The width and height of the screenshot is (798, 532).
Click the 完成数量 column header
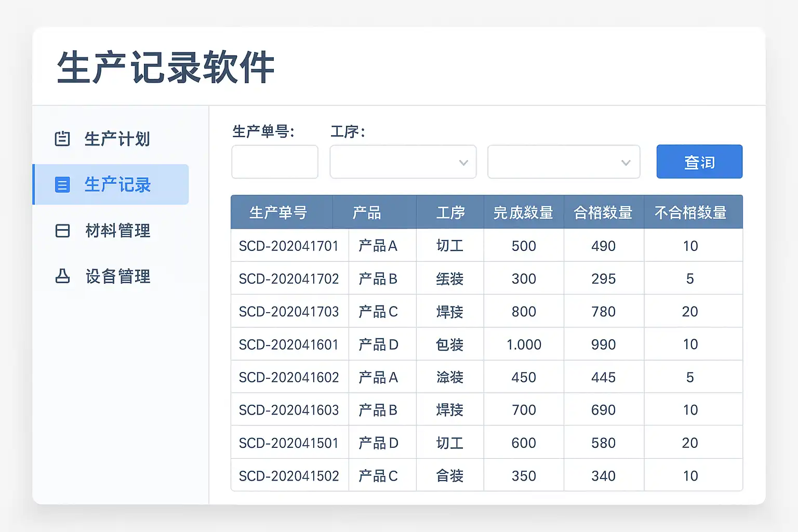(523, 212)
